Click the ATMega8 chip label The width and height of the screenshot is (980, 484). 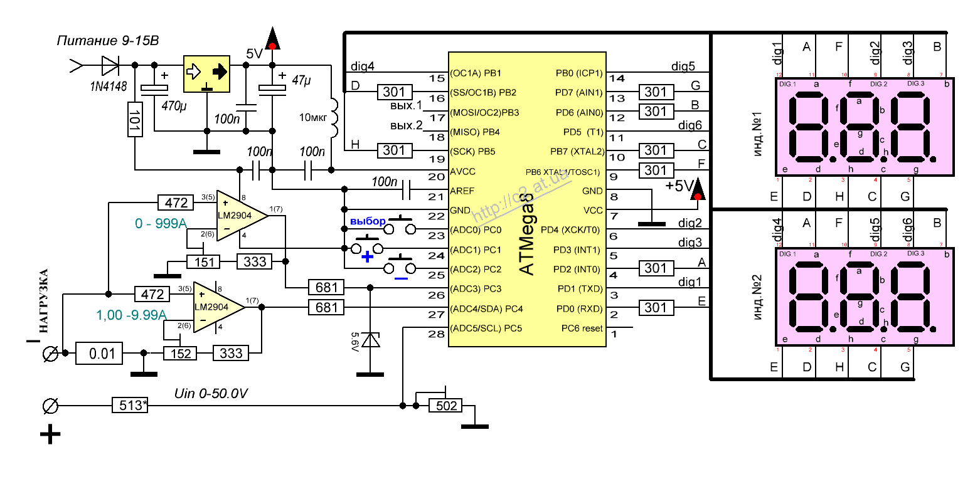coord(528,234)
